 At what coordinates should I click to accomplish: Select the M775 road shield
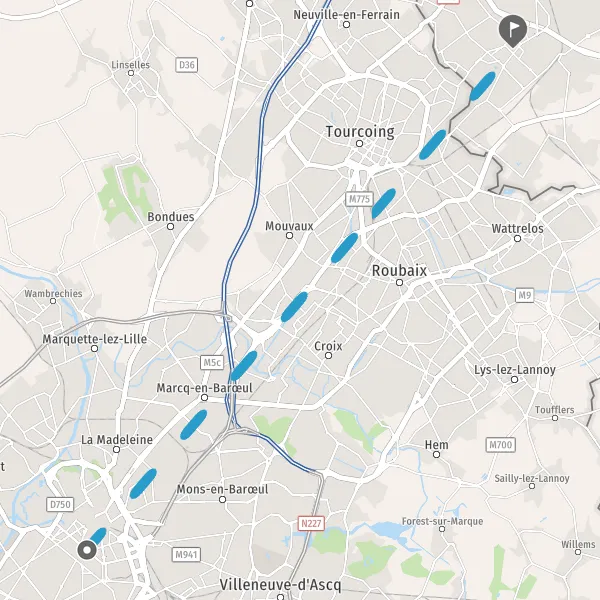359,199
